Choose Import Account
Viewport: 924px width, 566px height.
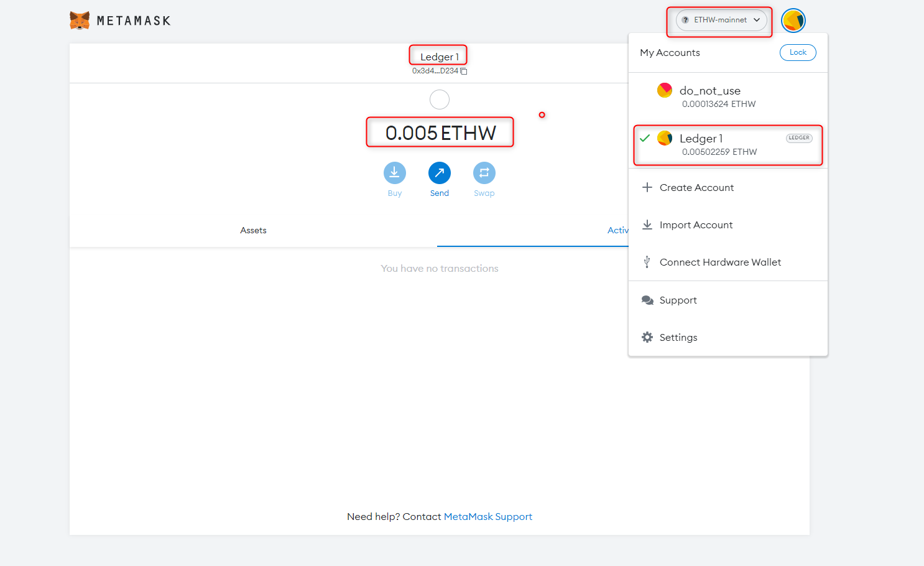695,225
